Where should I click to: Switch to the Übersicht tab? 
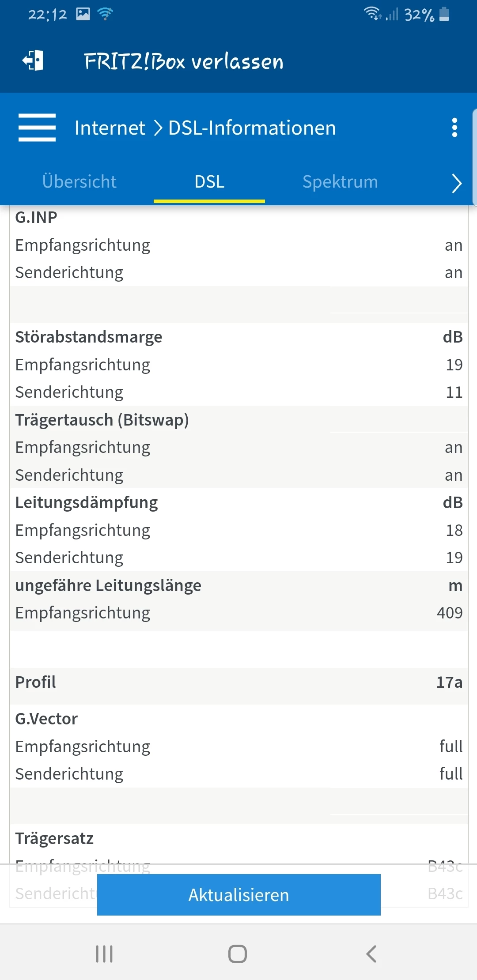click(79, 182)
